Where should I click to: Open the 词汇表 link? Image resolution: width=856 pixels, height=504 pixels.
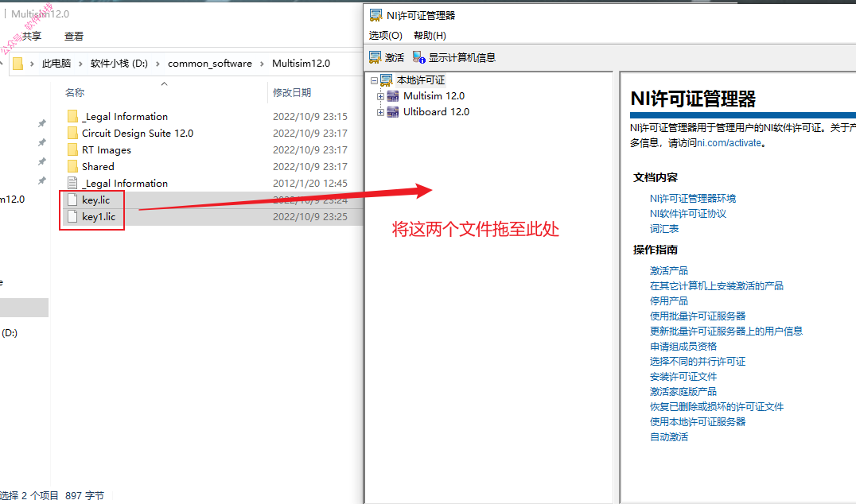664,228
